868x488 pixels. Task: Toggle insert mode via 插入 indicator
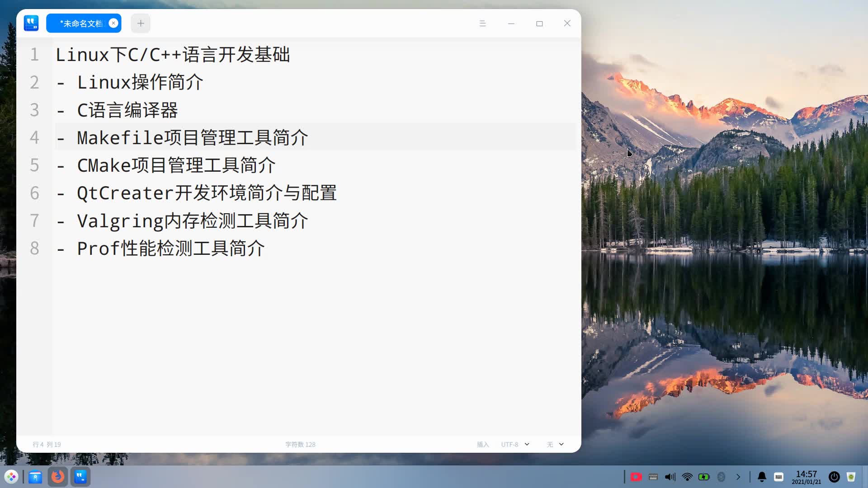pos(483,445)
